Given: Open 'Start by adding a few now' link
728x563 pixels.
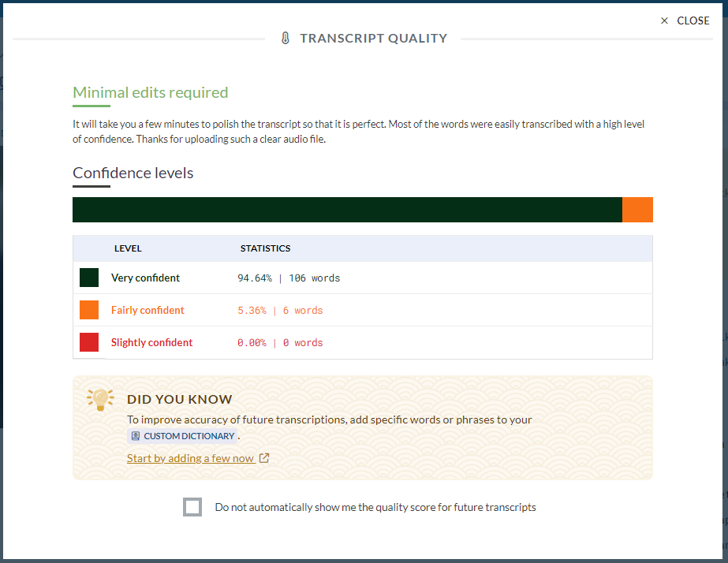Looking at the screenshot, I should click(190, 458).
